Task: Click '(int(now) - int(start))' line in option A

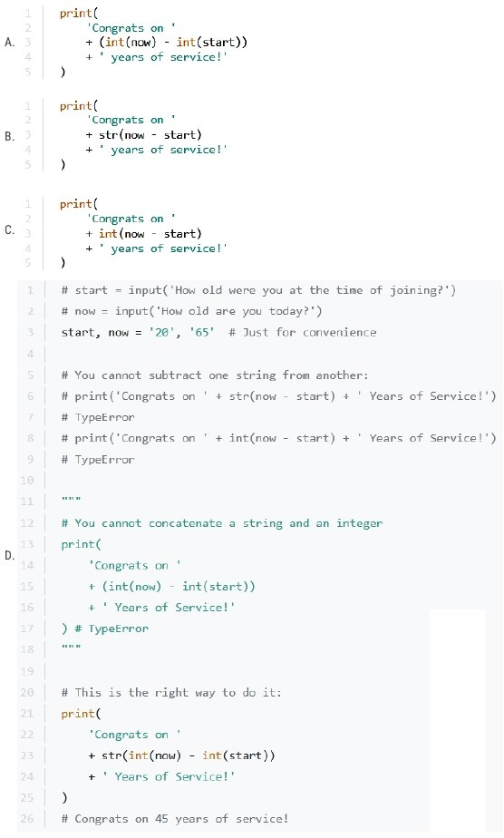Action: point(167,43)
